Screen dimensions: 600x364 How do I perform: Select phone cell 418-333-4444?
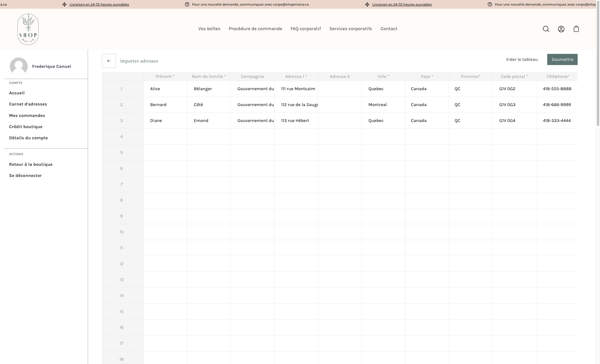point(557,121)
